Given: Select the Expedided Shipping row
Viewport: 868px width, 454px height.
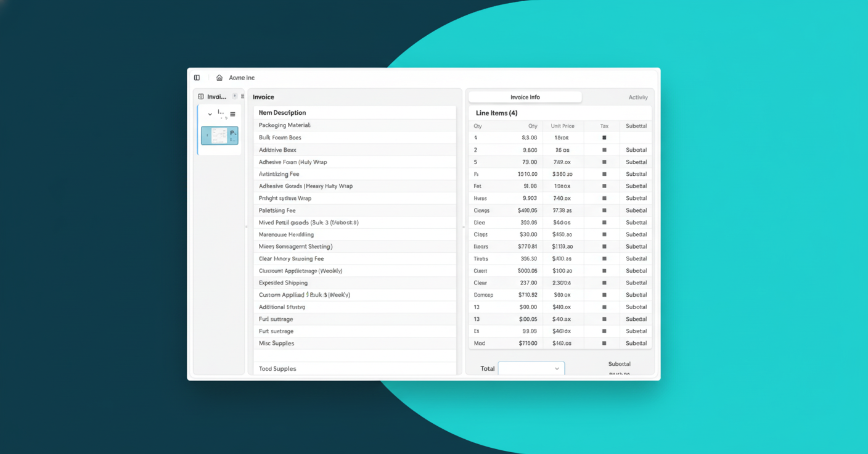Looking at the screenshot, I should coord(354,283).
